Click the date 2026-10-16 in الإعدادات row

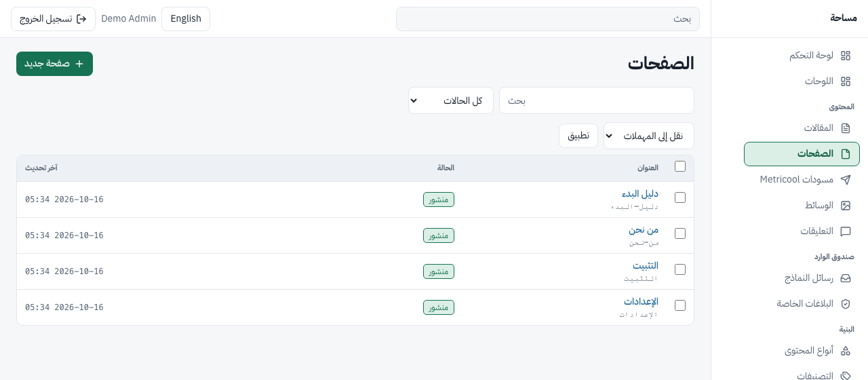pyautogui.click(x=79, y=307)
